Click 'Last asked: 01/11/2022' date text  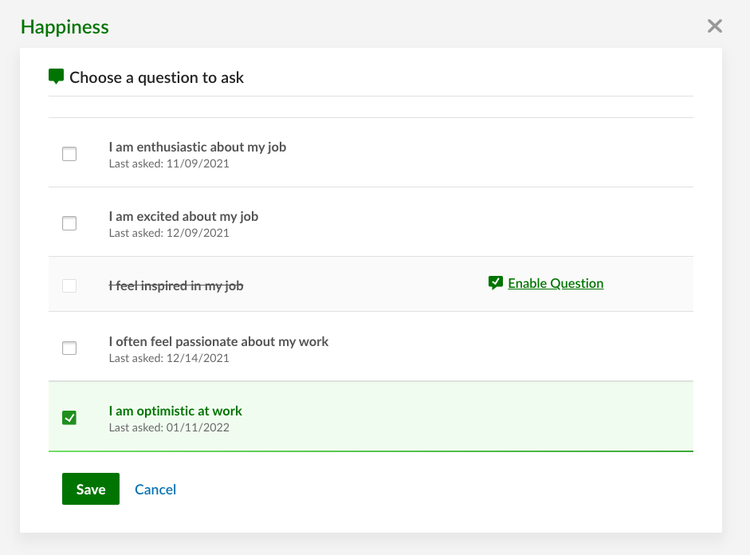pyautogui.click(x=169, y=428)
